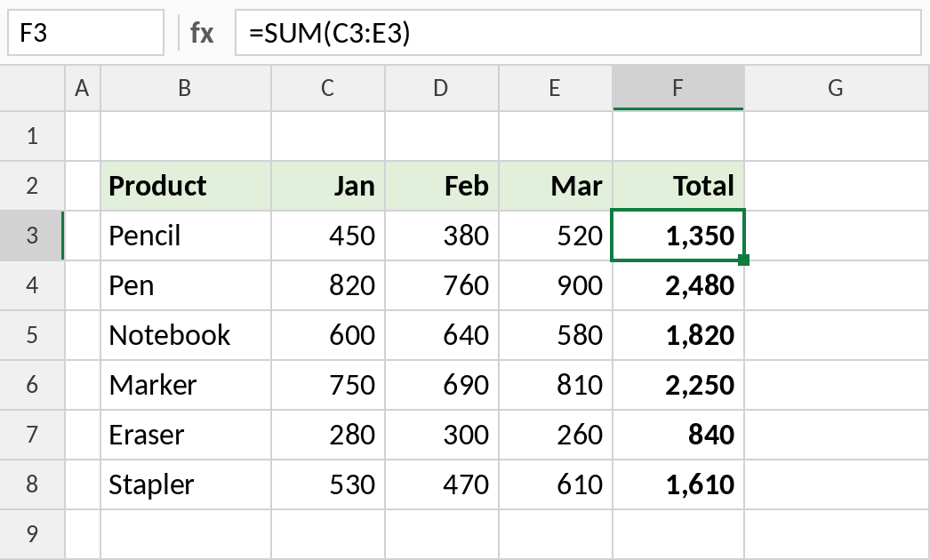This screenshot has width=930, height=560.
Task: Click Pencil's Feb value 380
Action: click(x=442, y=236)
